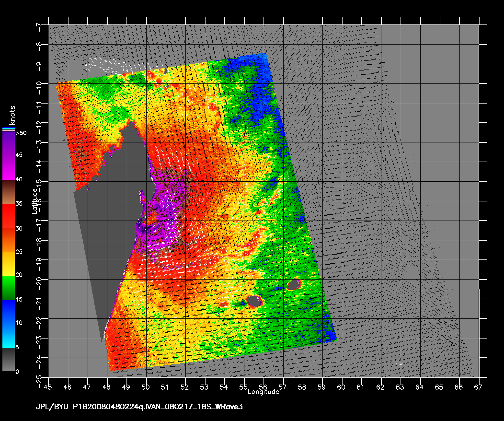Click the 40 knots label on the color scale

(19, 179)
